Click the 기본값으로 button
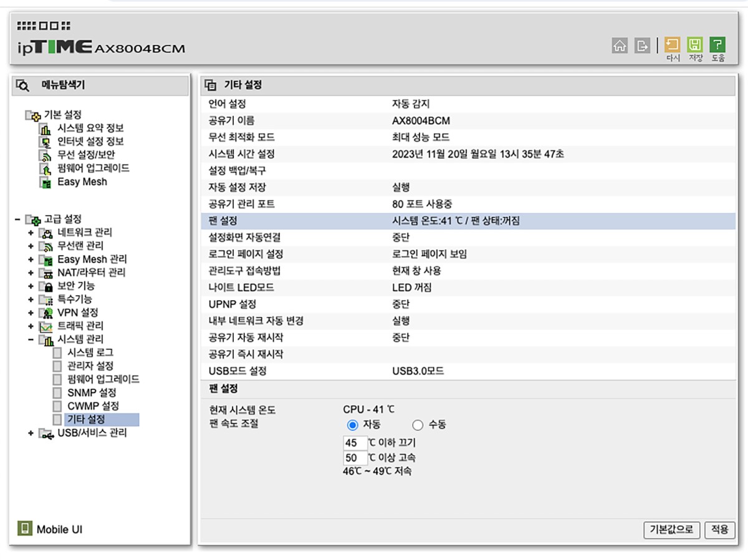This screenshot has height=560, width=748. (x=671, y=529)
